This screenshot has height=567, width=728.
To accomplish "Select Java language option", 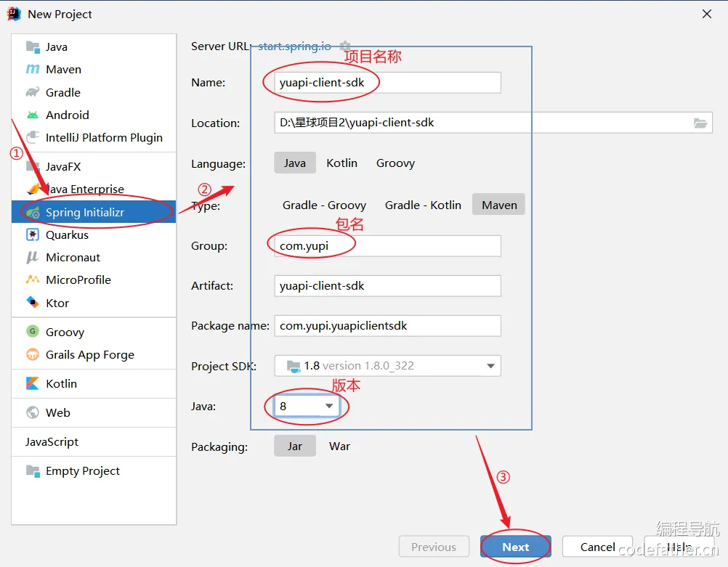I will [295, 163].
